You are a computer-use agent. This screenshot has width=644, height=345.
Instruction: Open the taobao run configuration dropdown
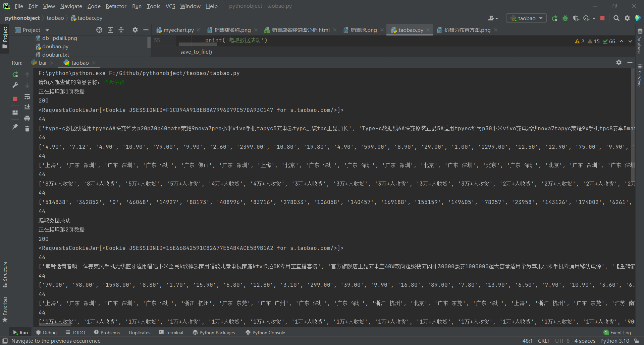click(526, 18)
